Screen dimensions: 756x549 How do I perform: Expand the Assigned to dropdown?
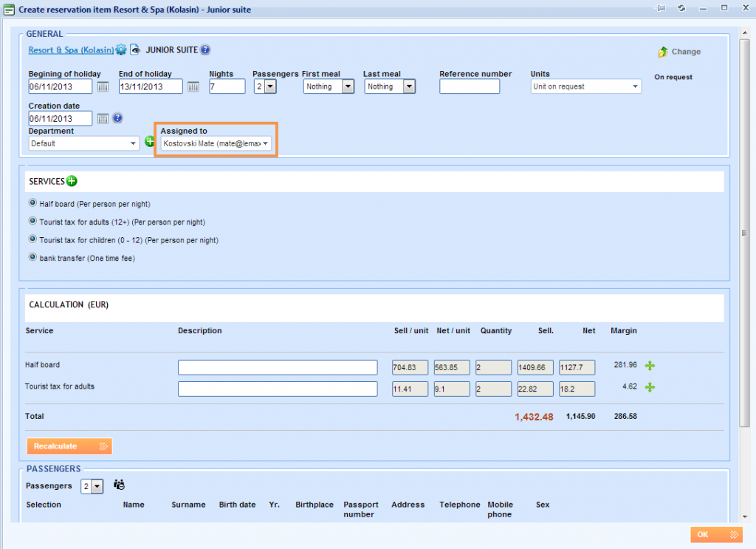point(265,143)
